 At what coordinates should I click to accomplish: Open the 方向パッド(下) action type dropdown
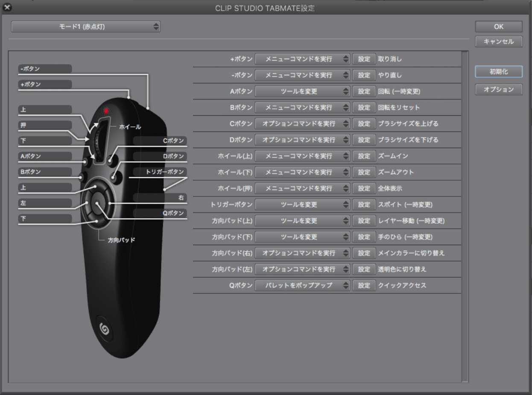(302, 237)
